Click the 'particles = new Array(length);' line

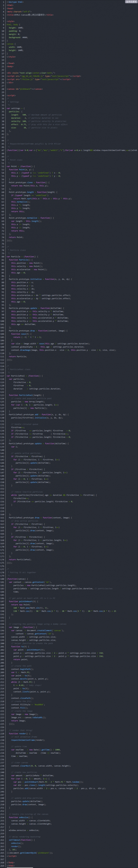(28, 402)
